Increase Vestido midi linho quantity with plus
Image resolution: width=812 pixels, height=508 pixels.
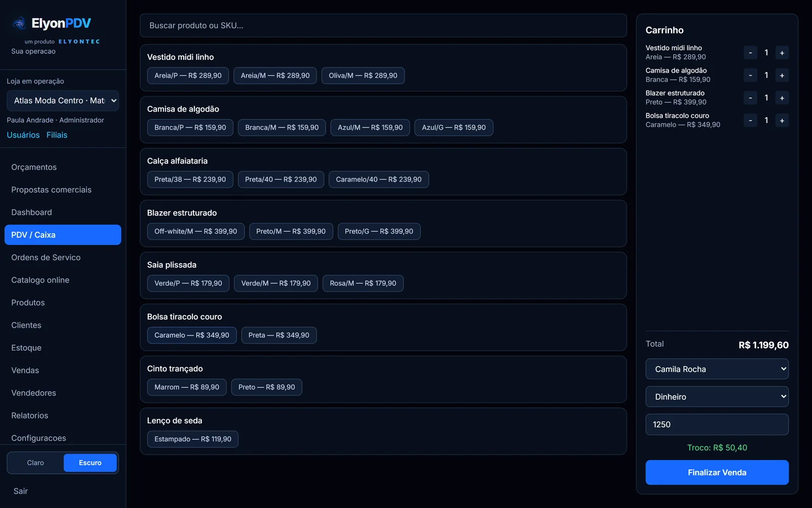click(x=782, y=53)
